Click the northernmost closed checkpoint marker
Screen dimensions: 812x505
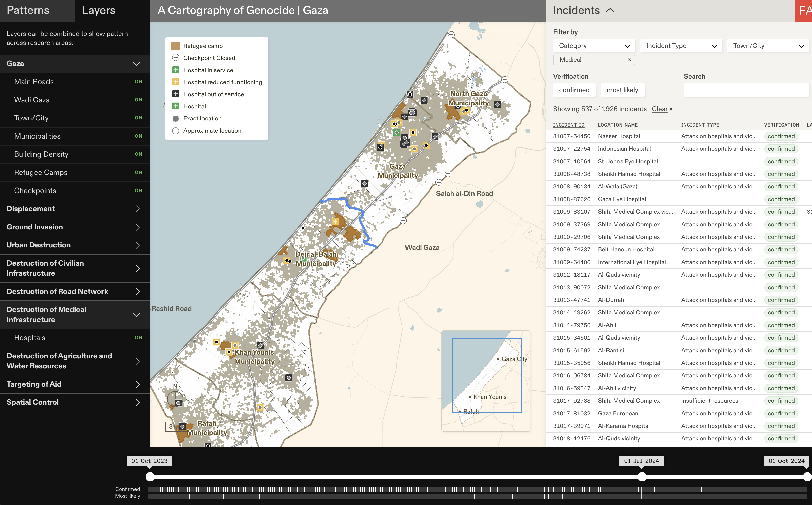pyautogui.click(x=451, y=35)
